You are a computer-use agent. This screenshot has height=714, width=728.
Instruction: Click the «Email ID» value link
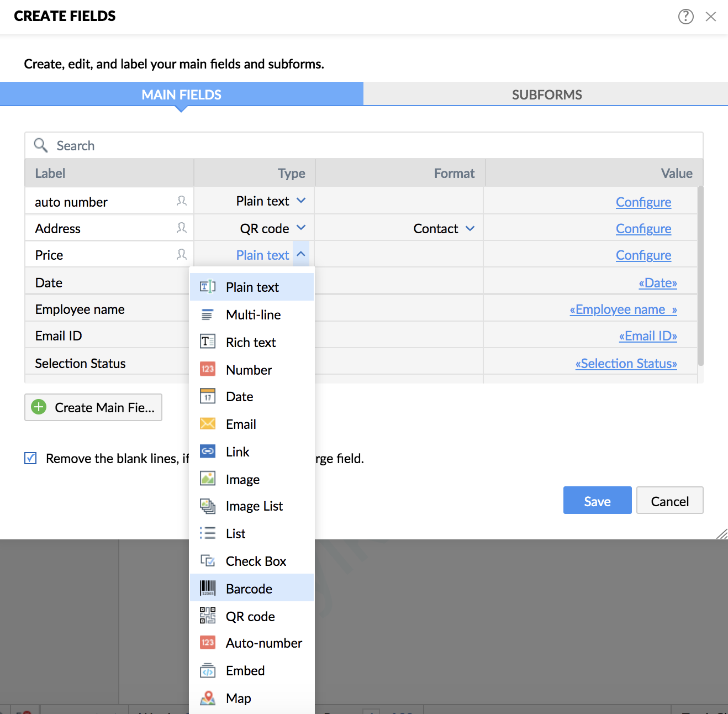point(648,336)
